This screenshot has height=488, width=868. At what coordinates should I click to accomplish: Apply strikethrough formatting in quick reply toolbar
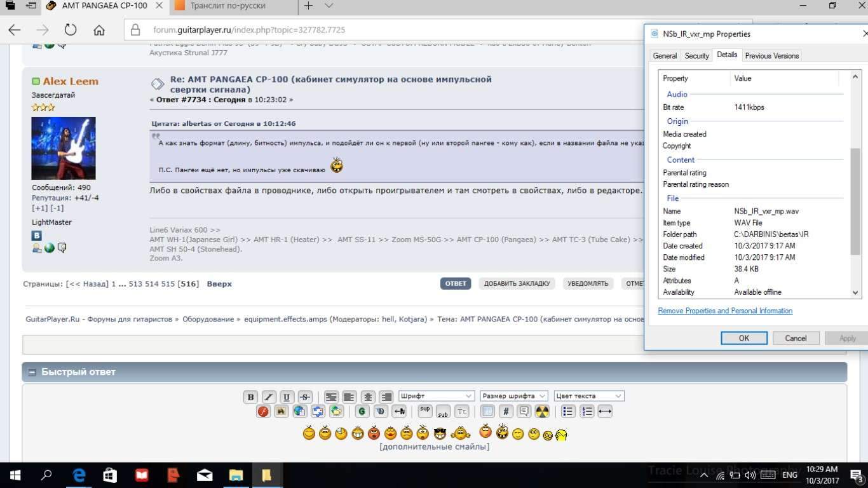(x=305, y=397)
